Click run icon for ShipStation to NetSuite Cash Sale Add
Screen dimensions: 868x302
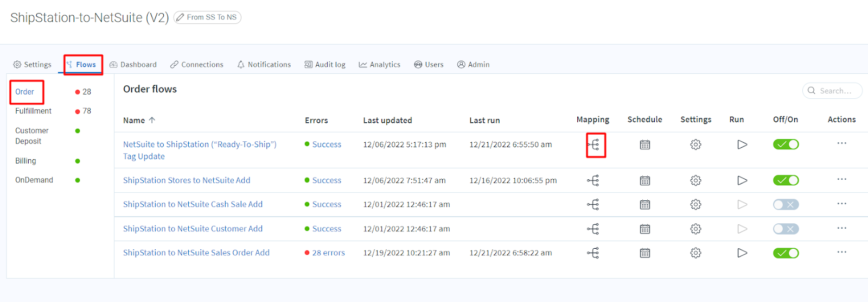coord(742,204)
